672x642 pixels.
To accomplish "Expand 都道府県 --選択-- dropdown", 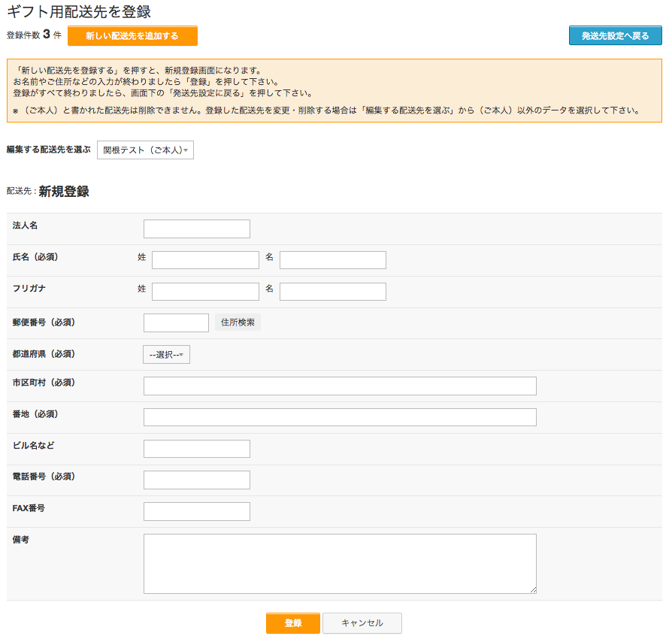I will click(x=166, y=355).
